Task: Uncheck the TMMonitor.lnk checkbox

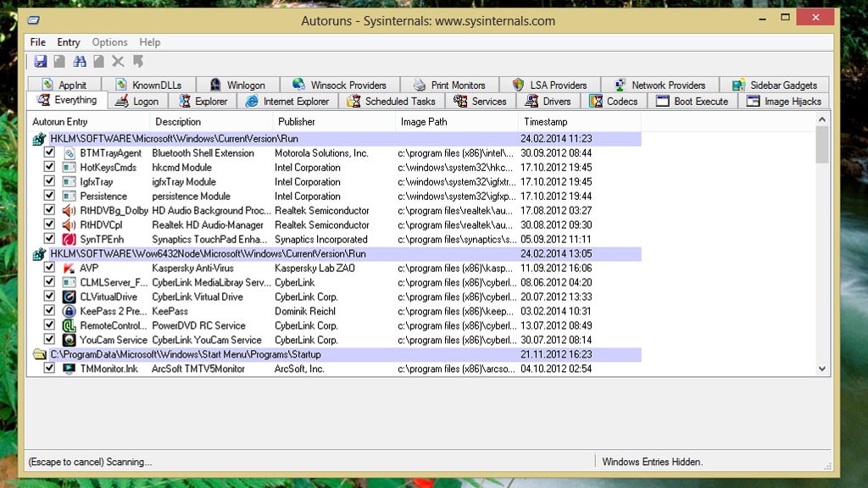Action: coord(49,368)
